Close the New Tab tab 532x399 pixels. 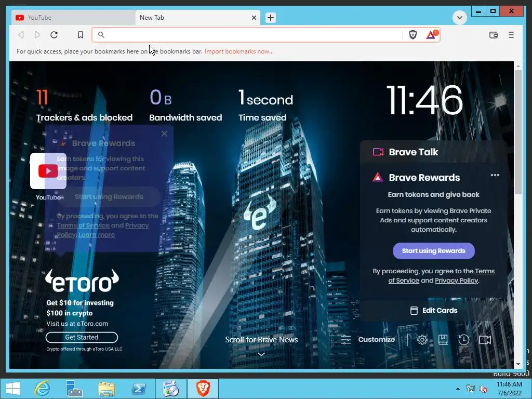tap(254, 18)
